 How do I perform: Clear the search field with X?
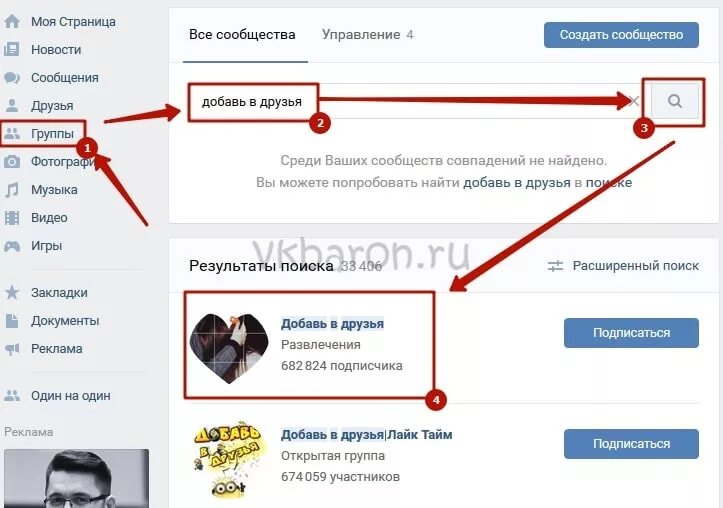[634, 101]
